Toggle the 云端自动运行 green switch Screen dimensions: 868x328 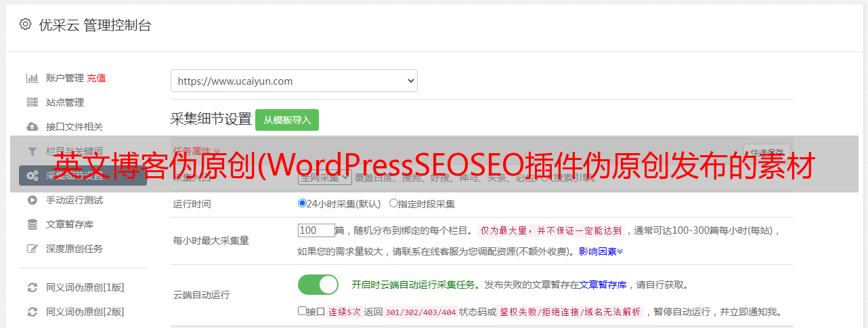tap(318, 285)
